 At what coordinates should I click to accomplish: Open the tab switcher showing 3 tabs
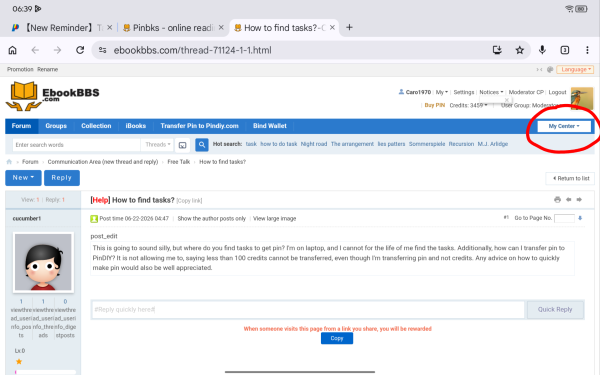coord(565,50)
